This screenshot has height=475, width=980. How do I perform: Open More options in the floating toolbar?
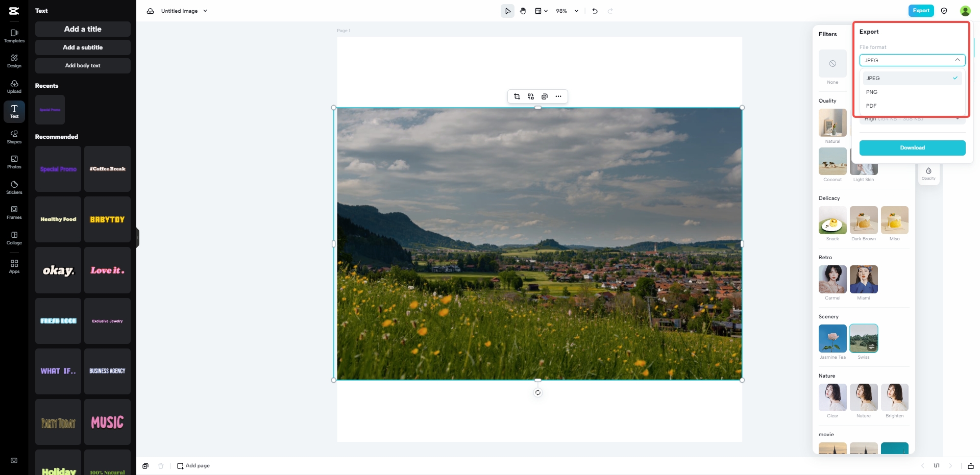tap(558, 96)
